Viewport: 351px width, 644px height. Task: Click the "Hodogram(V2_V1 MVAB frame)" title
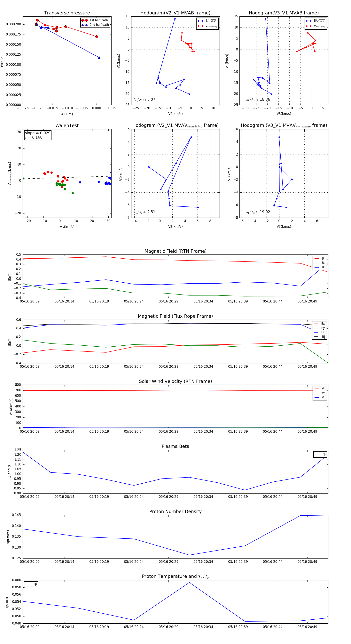click(x=175, y=13)
